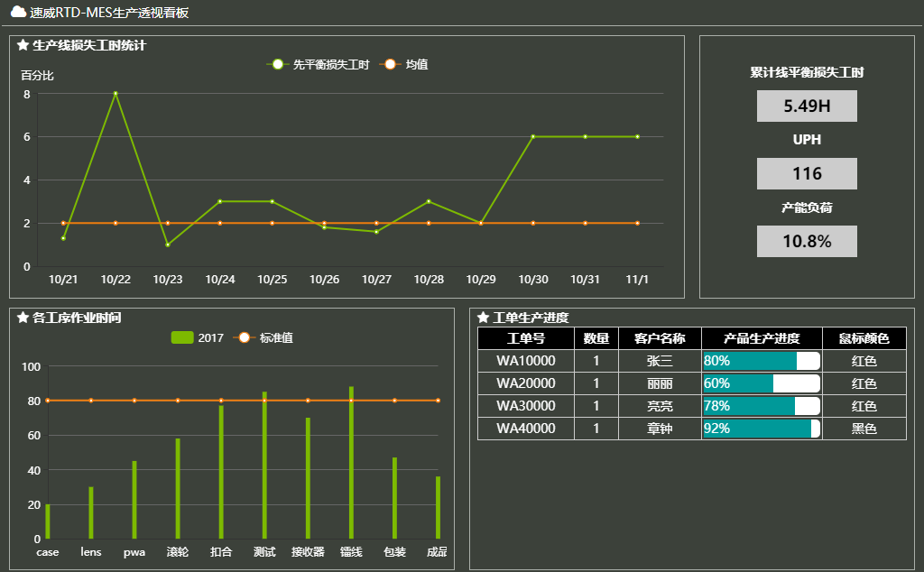Select the 测试 process bar
Viewport: 924px width, 572px height.
[x=264, y=465]
